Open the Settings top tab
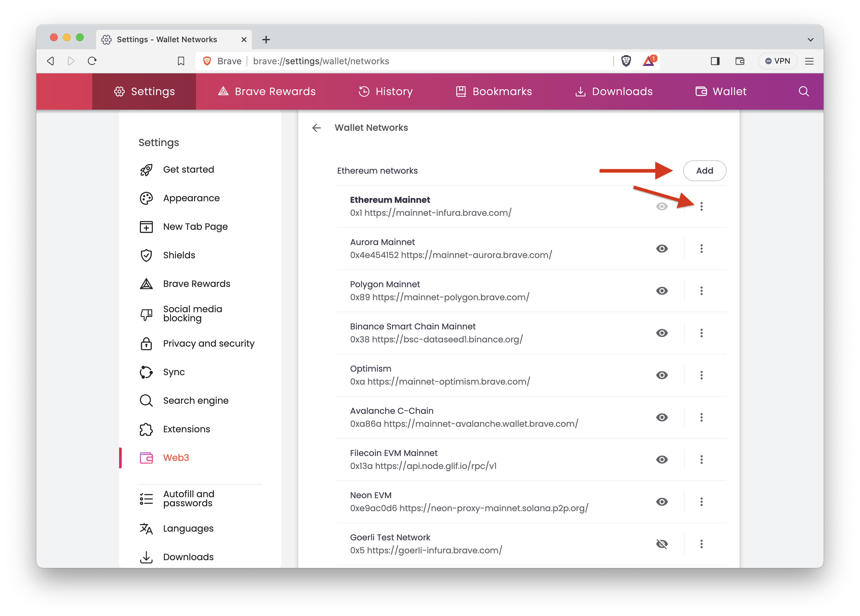Viewport: 860px width, 616px height. [144, 92]
